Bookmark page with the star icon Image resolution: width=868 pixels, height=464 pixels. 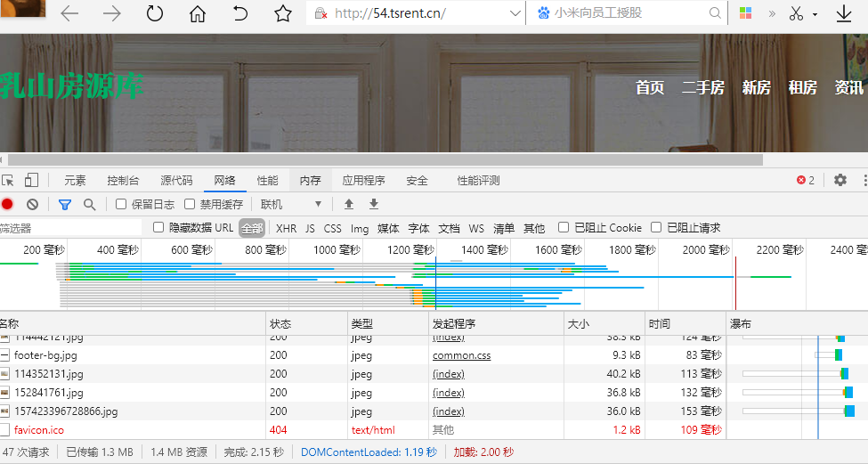[x=283, y=13]
